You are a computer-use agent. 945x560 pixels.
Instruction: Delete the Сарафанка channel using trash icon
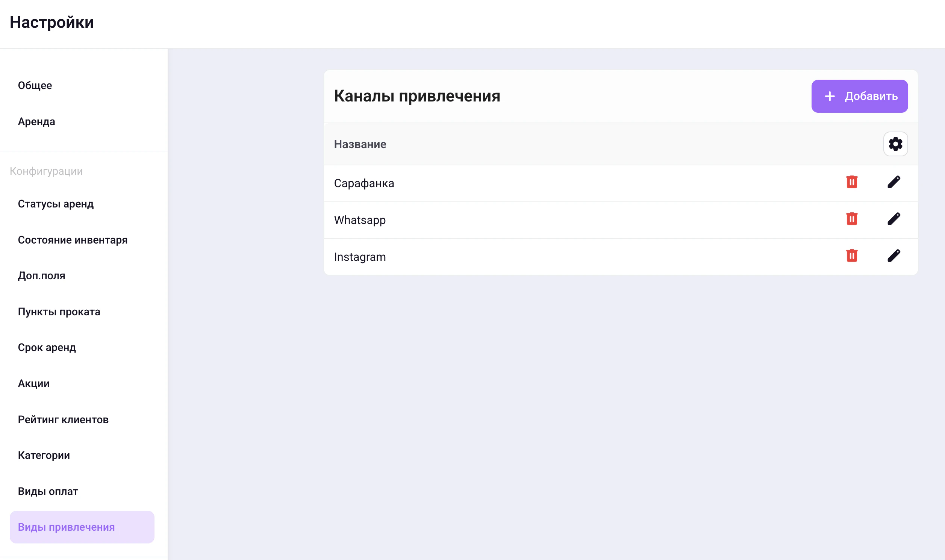[x=852, y=182]
